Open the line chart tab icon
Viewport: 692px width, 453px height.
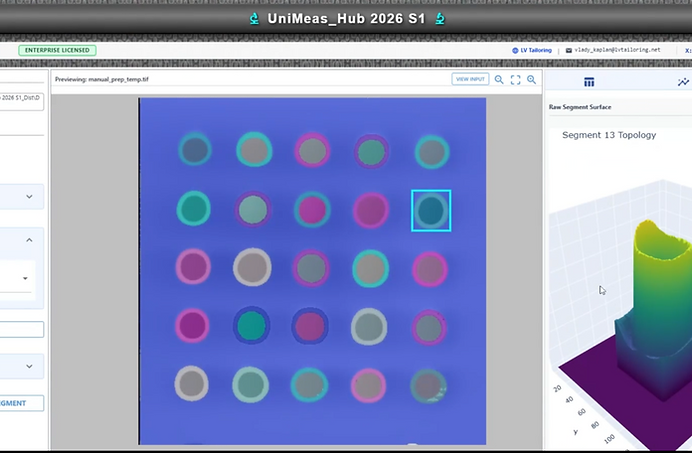(x=684, y=82)
